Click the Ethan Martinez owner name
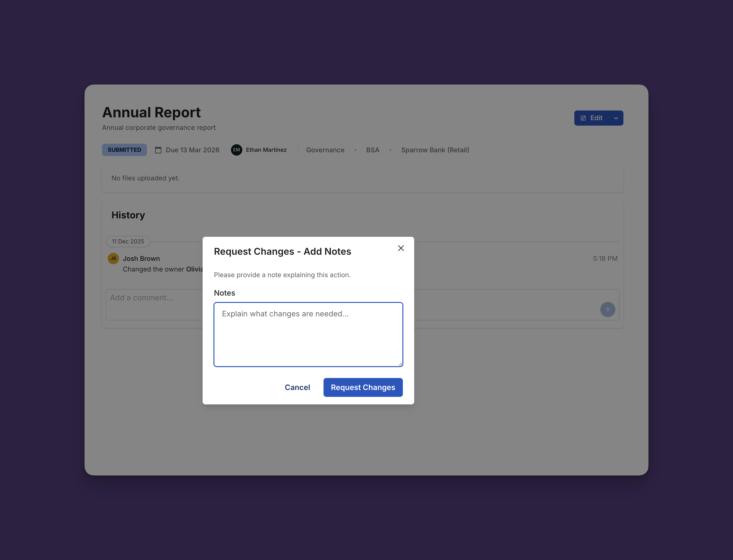Image resolution: width=733 pixels, height=560 pixels. click(x=266, y=150)
